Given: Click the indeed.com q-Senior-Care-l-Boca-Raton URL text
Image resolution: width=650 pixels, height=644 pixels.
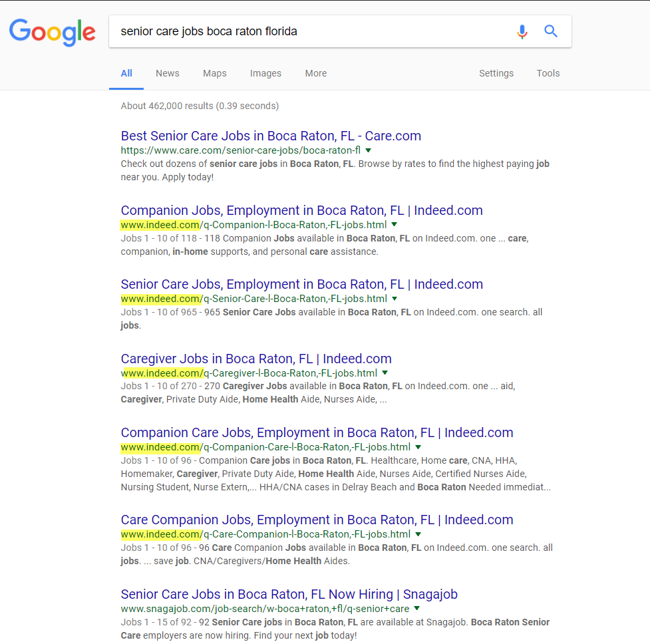Looking at the screenshot, I should [x=253, y=299].
